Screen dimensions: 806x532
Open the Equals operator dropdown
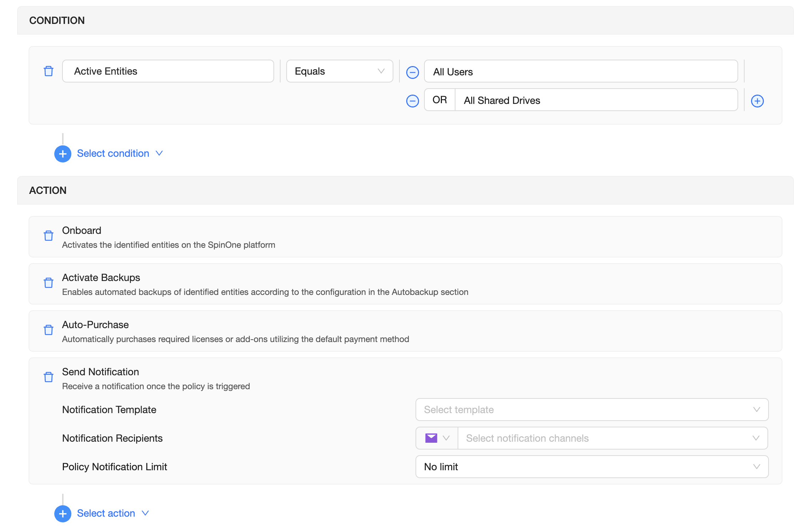coord(339,71)
